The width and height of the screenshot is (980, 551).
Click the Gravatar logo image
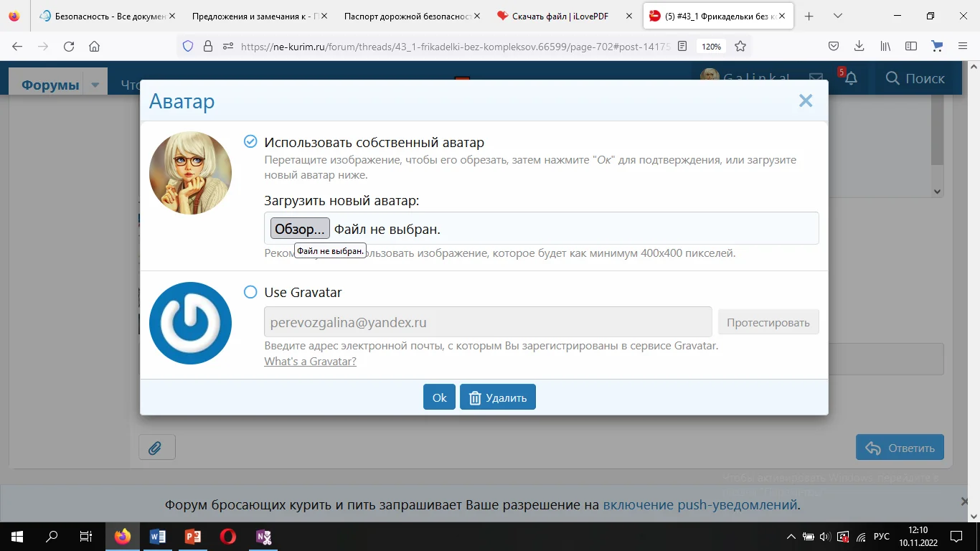point(190,323)
